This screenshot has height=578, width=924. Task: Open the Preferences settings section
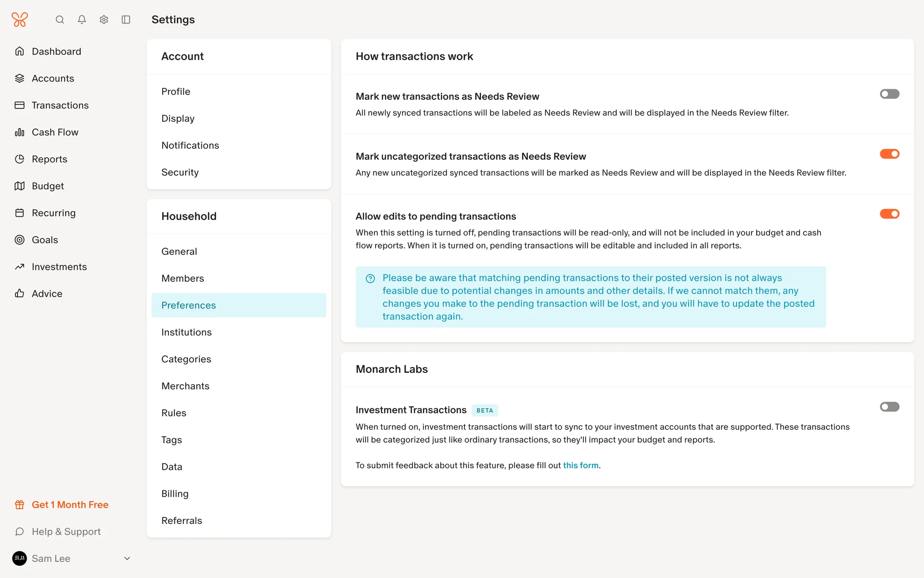tap(189, 305)
